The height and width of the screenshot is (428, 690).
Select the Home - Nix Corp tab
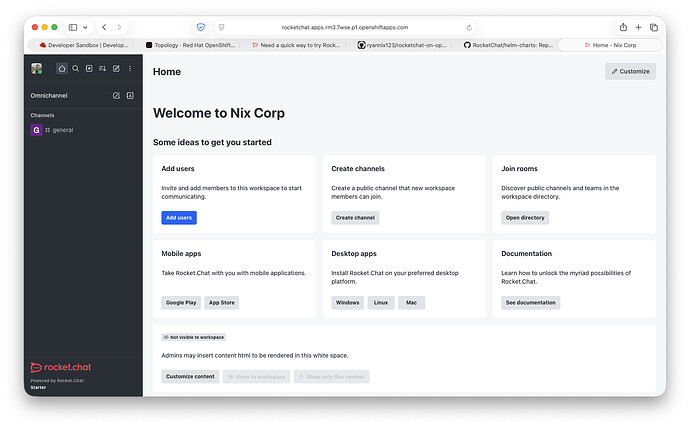[x=610, y=45]
